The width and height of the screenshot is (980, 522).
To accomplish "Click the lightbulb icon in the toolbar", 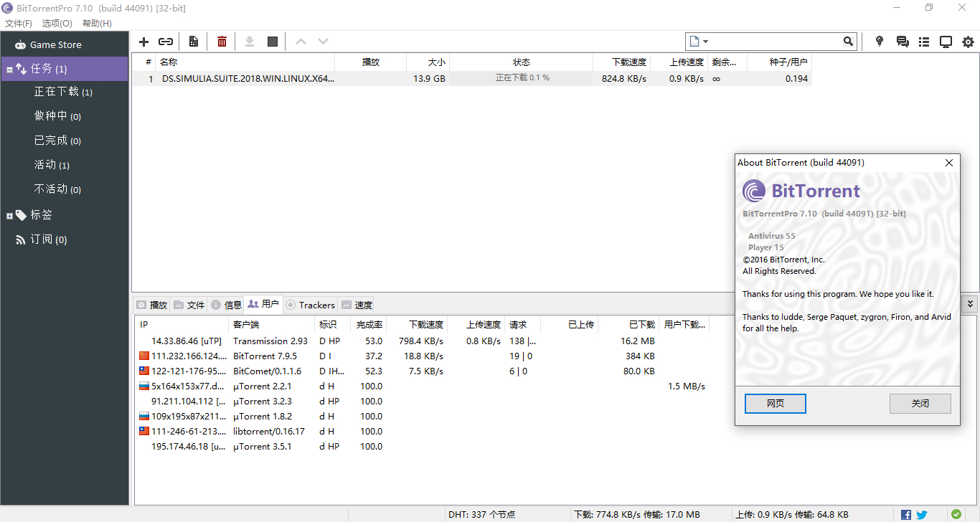I will tap(880, 42).
